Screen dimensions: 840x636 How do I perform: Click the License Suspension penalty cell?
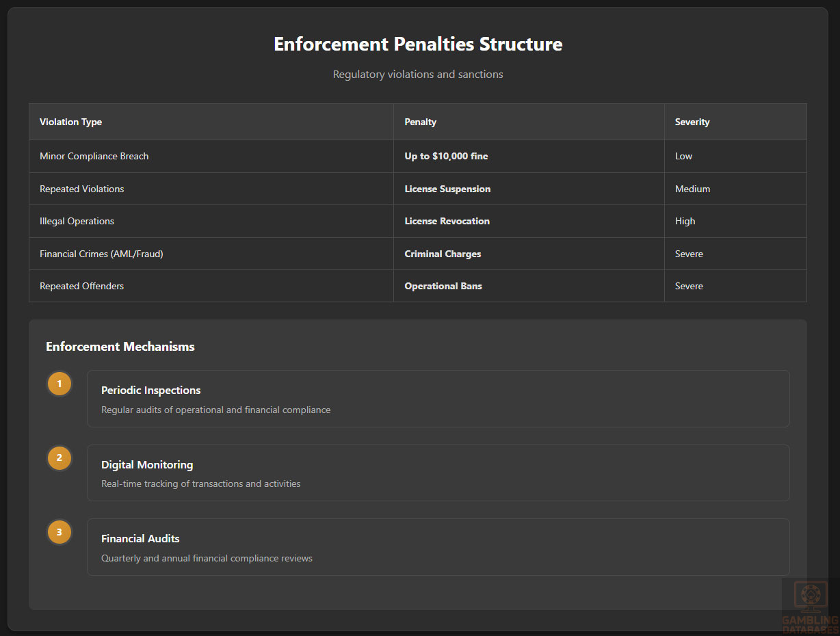447,189
